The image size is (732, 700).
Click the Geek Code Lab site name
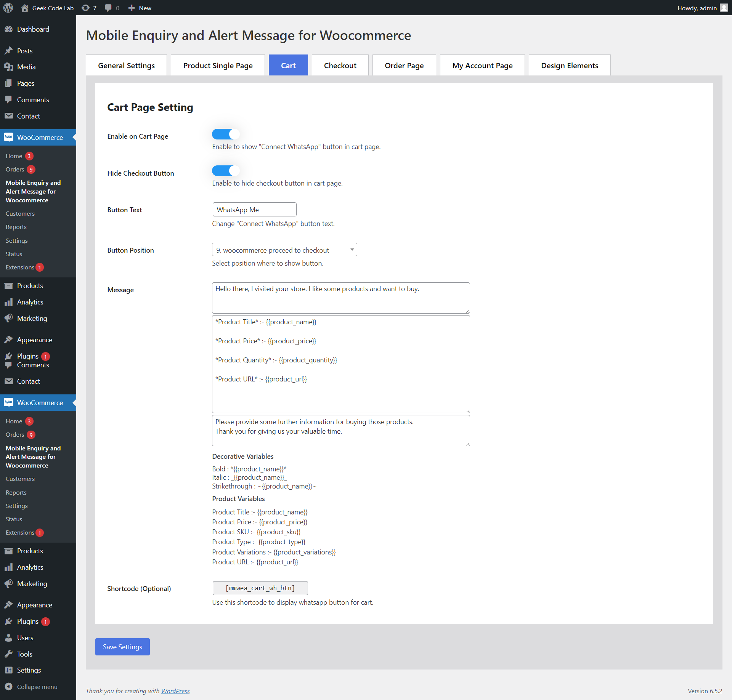pyautogui.click(x=53, y=8)
